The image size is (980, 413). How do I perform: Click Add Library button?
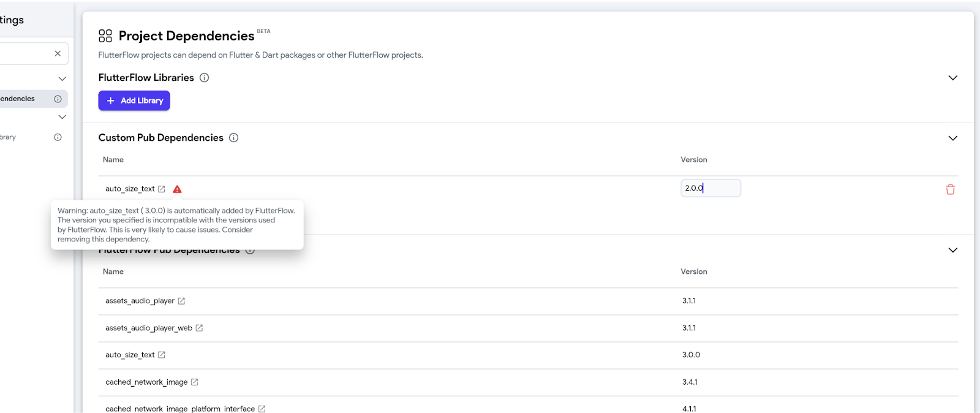[x=134, y=100]
